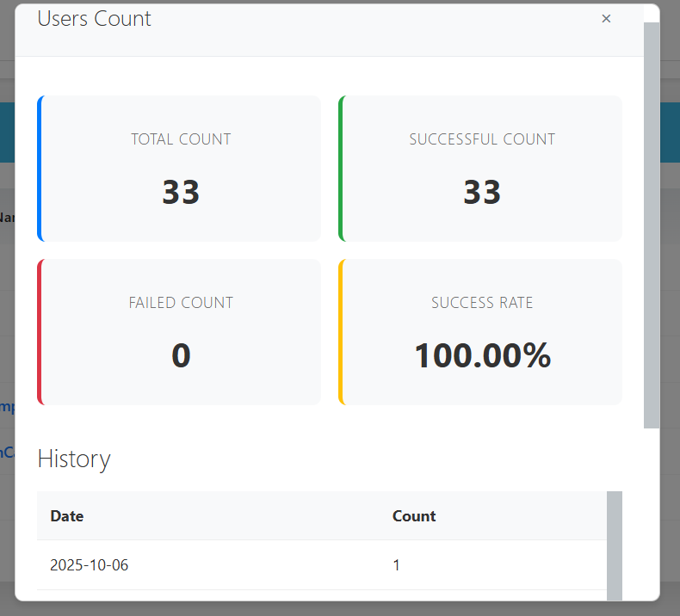This screenshot has width=680, height=616.
Task: Select the 2025-10-06 history row date
Action: (90, 565)
